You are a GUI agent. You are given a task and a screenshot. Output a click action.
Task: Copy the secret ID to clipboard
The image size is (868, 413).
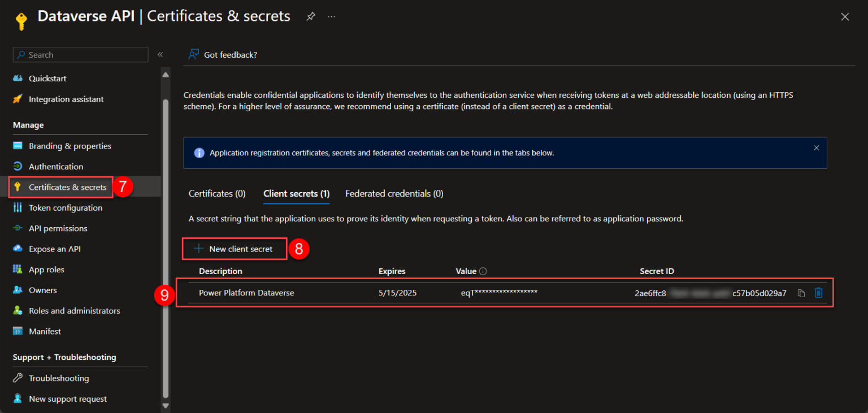(801, 293)
